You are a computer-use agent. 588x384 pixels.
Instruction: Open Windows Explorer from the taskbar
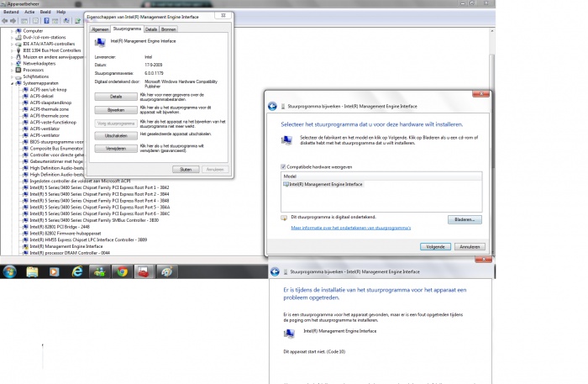click(32, 271)
